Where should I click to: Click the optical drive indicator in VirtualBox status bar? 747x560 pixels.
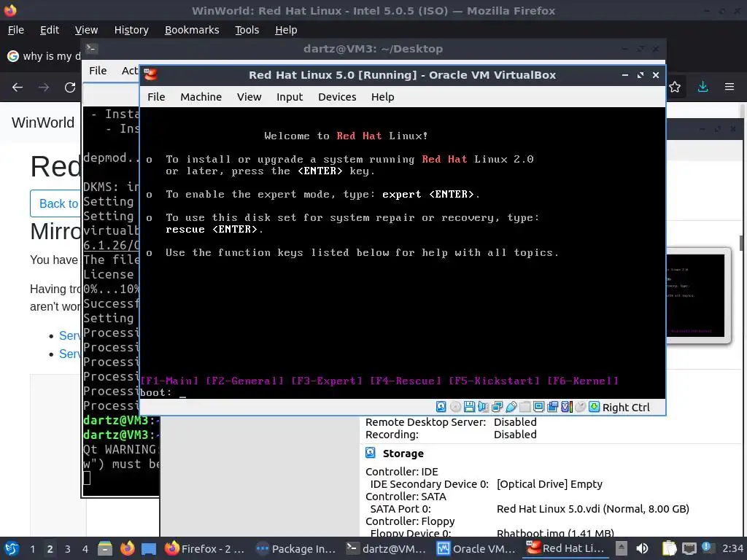tap(455, 407)
